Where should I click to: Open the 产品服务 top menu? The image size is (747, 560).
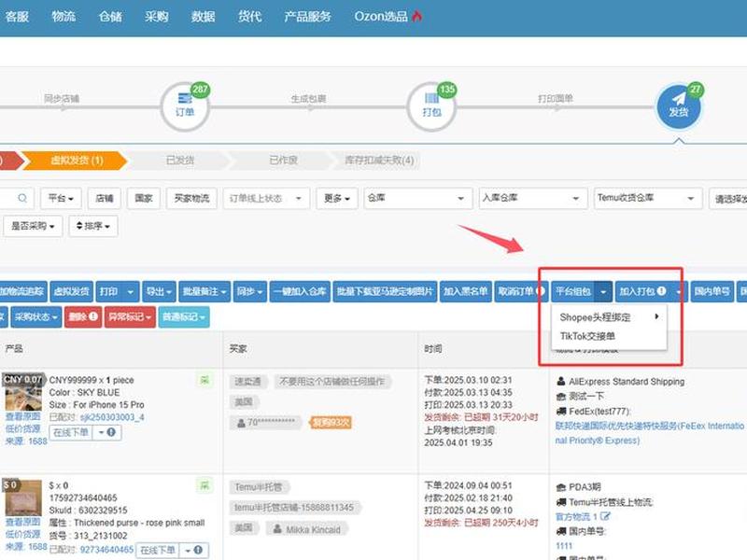pyautogui.click(x=307, y=17)
